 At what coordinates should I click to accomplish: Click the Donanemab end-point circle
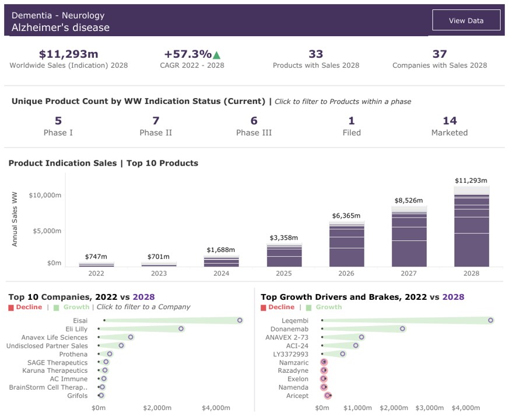pyautogui.click(x=402, y=329)
